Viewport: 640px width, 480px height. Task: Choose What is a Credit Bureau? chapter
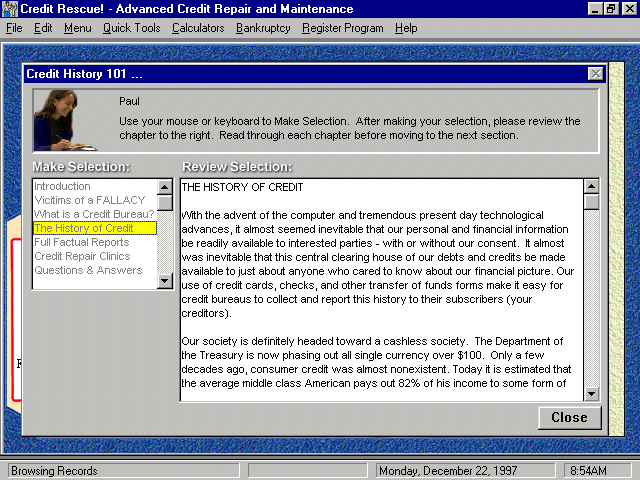pyautogui.click(x=94, y=214)
